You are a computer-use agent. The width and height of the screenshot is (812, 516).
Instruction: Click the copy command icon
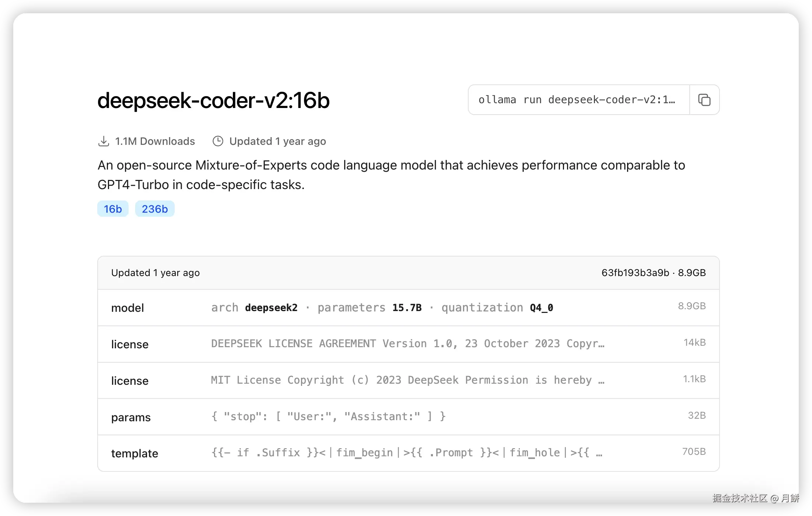(x=704, y=100)
